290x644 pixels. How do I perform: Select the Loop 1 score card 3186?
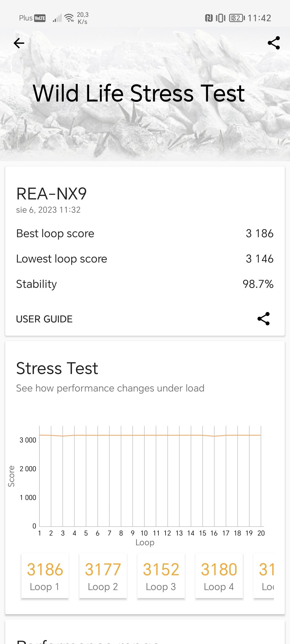point(45,576)
